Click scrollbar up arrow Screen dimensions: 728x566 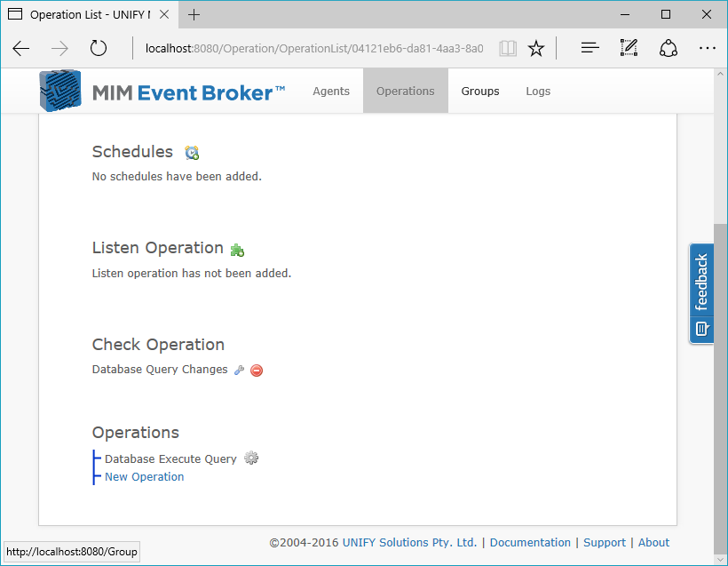(720, 74)
